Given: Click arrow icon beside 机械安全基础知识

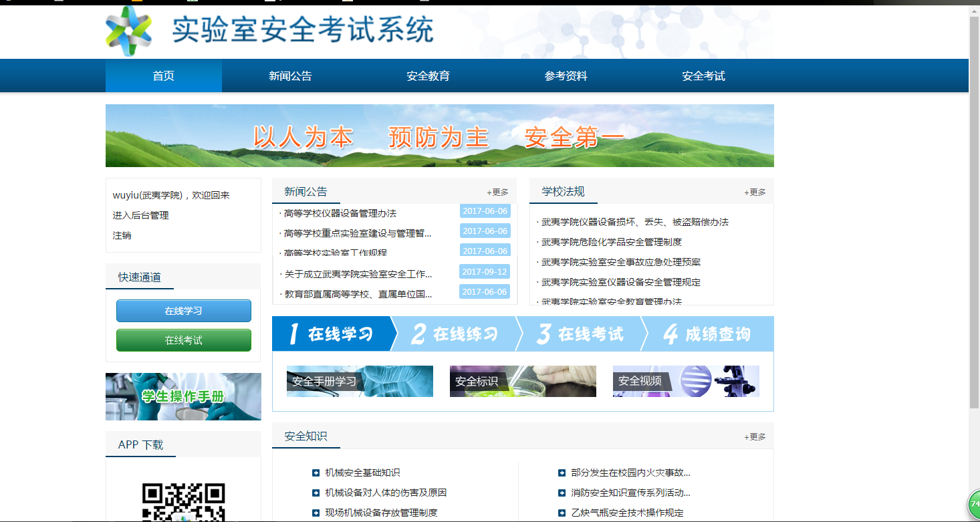Looking at the screenshot, I should click(316, 473).
